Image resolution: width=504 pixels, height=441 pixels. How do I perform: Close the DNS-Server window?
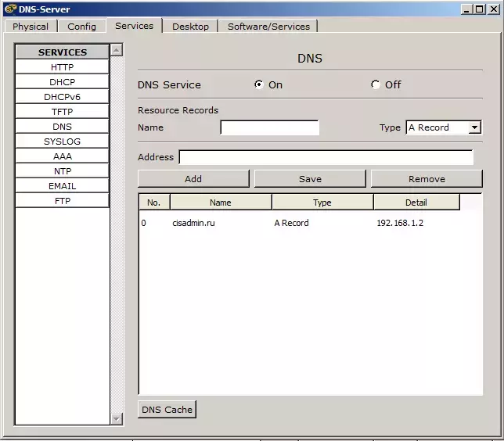pyautogui.click(x=493, y=9)
